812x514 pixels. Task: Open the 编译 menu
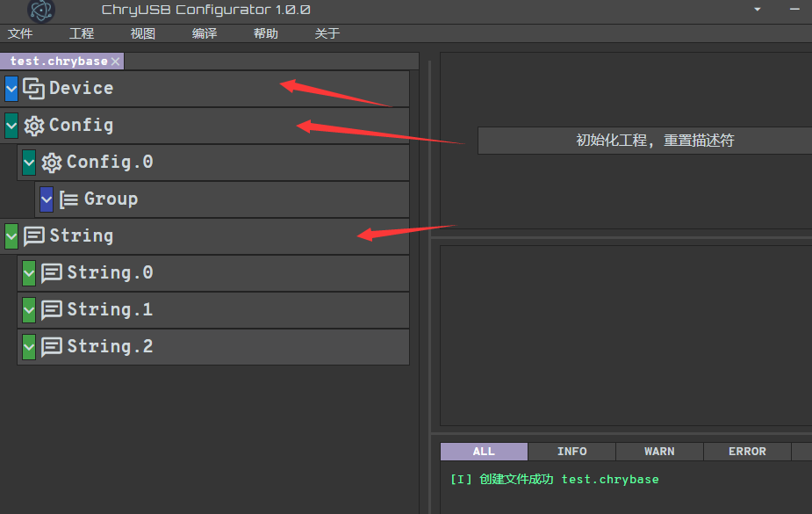click(x=205, y=33)
